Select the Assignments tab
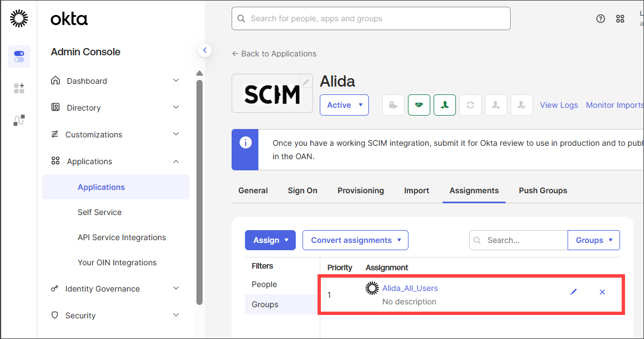Viewport: 644px width, 339px height. click(474, 190)
